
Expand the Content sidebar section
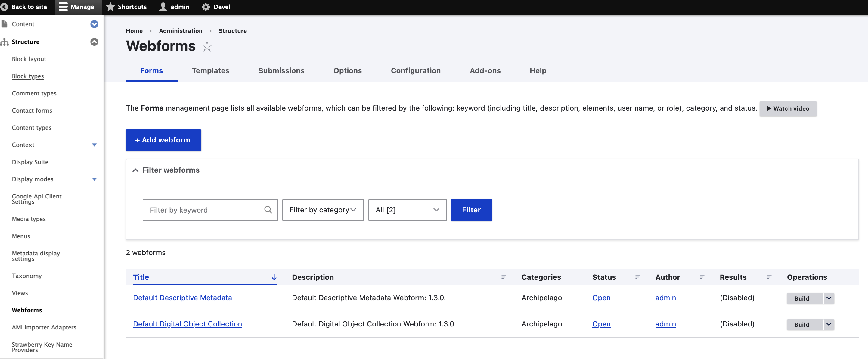[94, 24]
